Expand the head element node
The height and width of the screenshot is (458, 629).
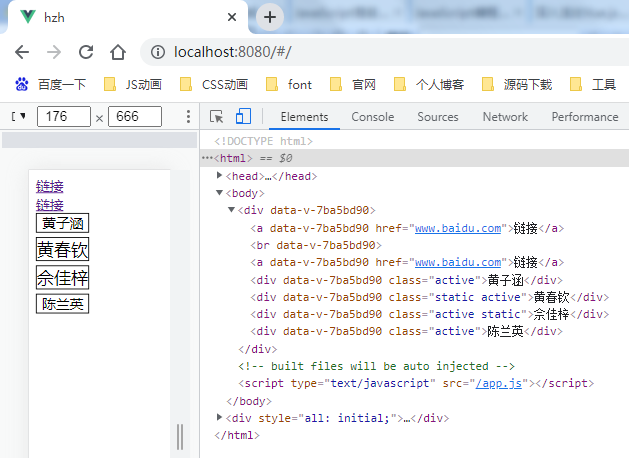pyautogui.click(x=219, y=175)
